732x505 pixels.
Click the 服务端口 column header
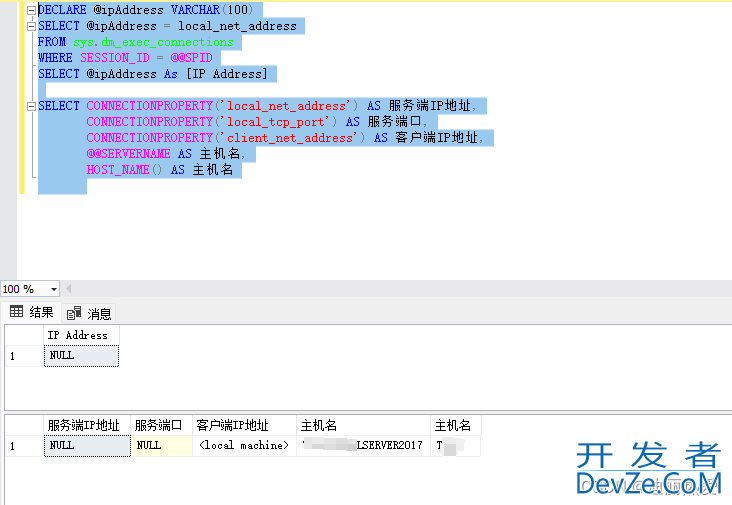(x=160, y=425)
